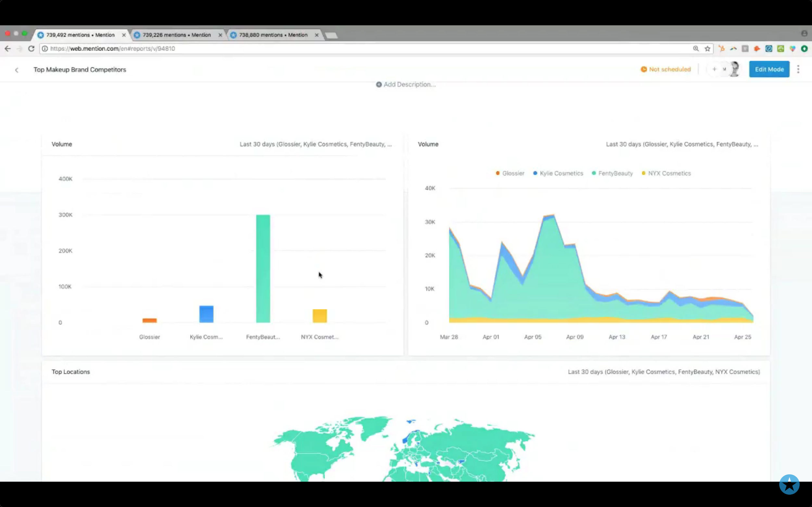The width and height of the screenshot is (812, 507).
Task: Click the browser forward arrow
Action: coord(19,49)
